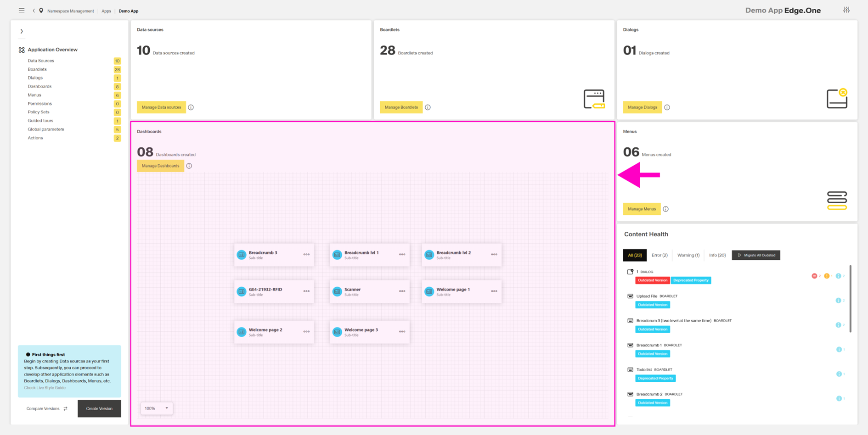This screenshot has height=435, width=868.
Task: Go back using the breadcrumb back chevron
Action: 34,11
